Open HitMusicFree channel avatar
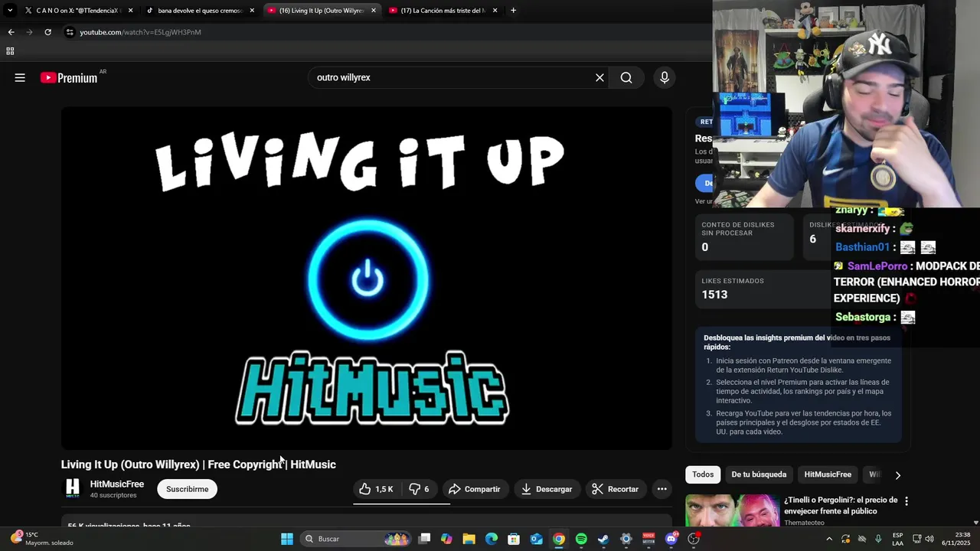Viewport: 980px width, 551px height. click(72, 488)
